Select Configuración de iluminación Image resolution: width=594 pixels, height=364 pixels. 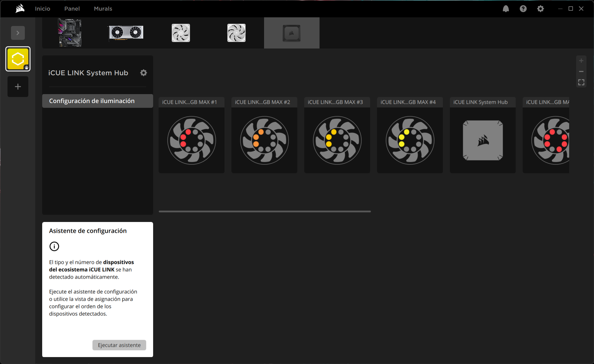point(98,101)
